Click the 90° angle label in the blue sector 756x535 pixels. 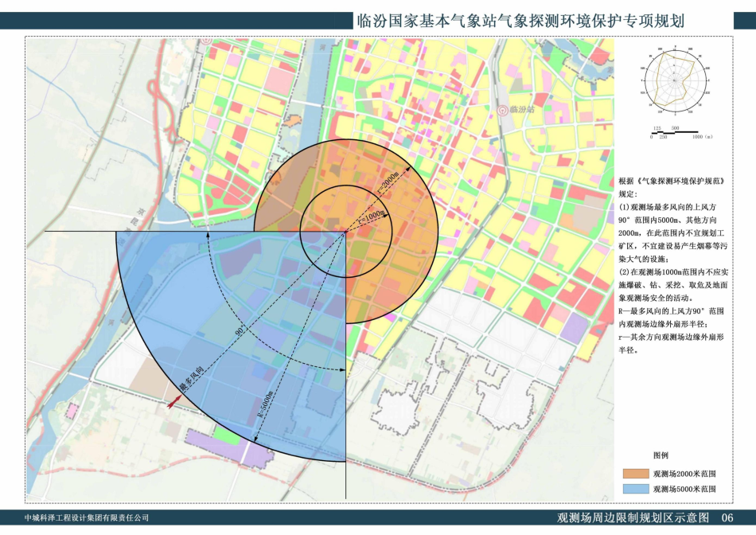point(239,330)
